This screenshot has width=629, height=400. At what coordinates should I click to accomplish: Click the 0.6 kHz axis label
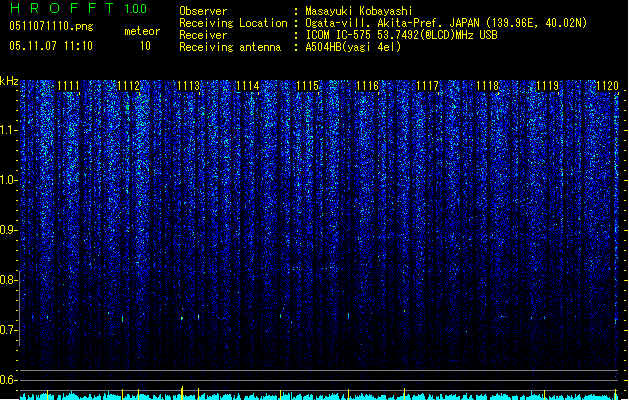click(8, 380)
